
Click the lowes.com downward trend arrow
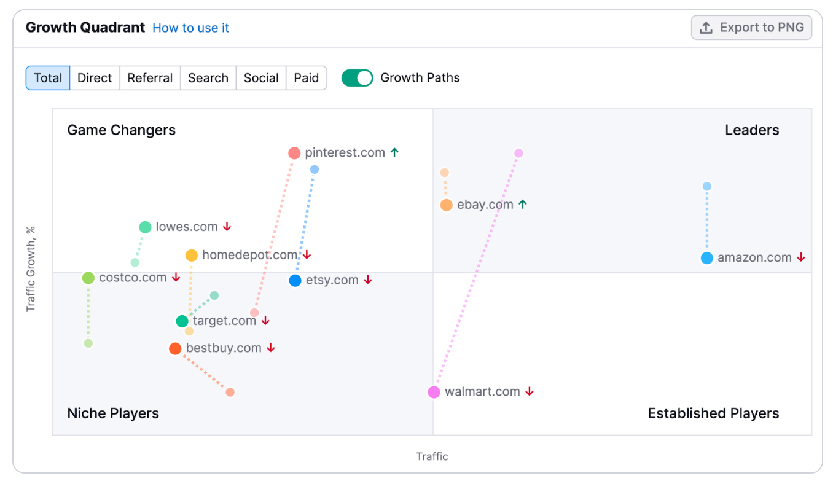pyautogui.click(x=227, y=227)
